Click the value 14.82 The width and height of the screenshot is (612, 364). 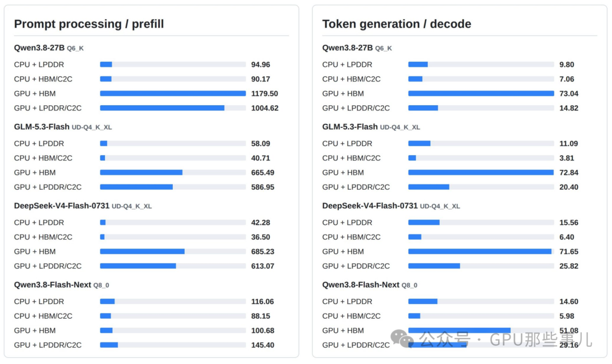point(569,108)
